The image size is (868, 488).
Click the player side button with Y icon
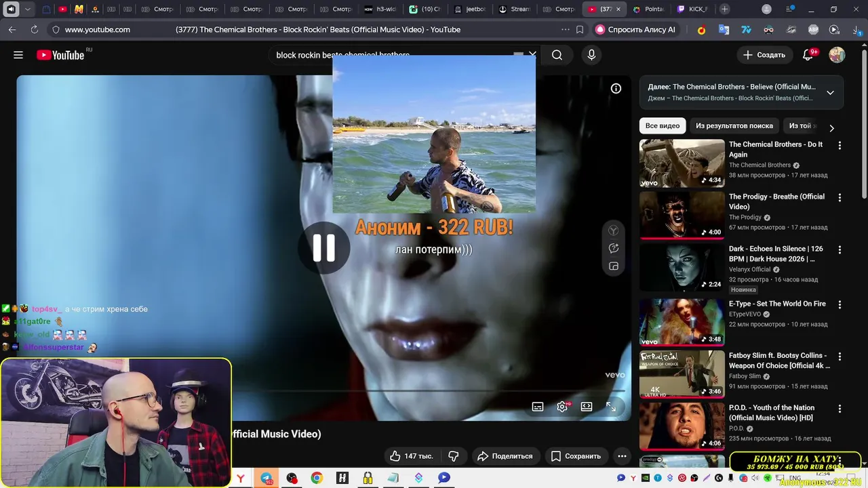613,230
